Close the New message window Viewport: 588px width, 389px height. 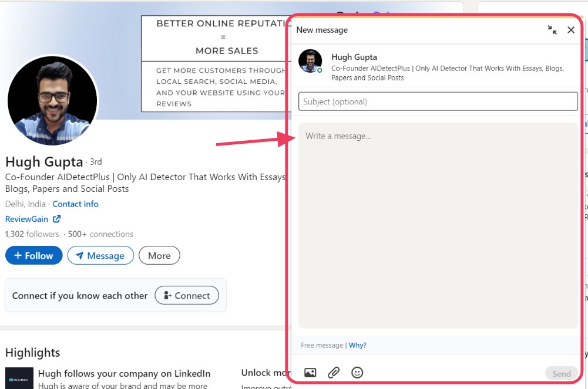(571, 30)
